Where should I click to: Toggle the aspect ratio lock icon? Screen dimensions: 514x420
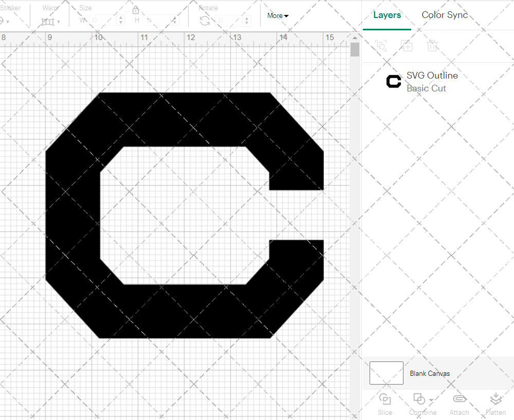coord(136,10)
